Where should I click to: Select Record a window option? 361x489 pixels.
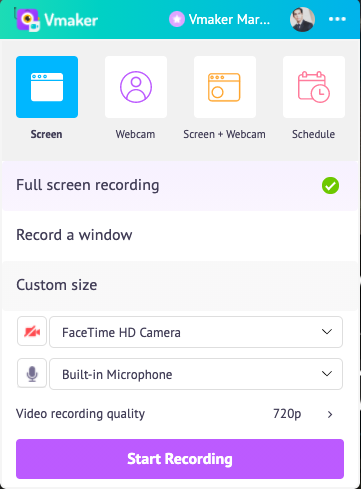(180, 235)
